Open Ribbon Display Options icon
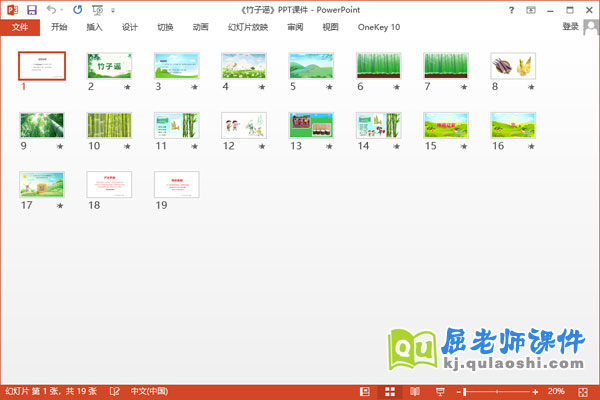Screen dimensions: 600x400 [x=531, y=10]
